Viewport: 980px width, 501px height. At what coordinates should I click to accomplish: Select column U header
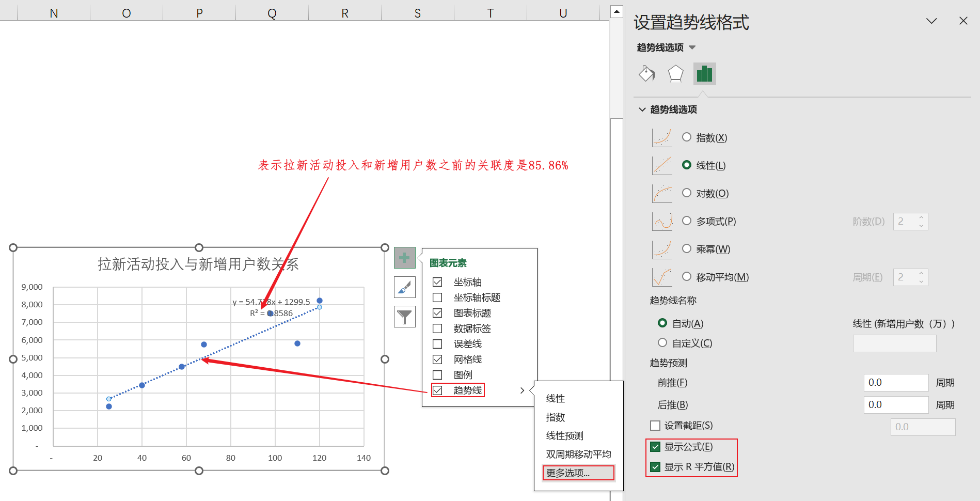coord(563,13)
